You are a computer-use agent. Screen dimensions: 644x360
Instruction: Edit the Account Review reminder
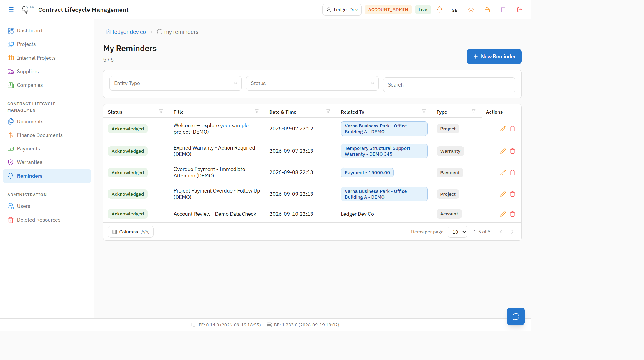503,214
